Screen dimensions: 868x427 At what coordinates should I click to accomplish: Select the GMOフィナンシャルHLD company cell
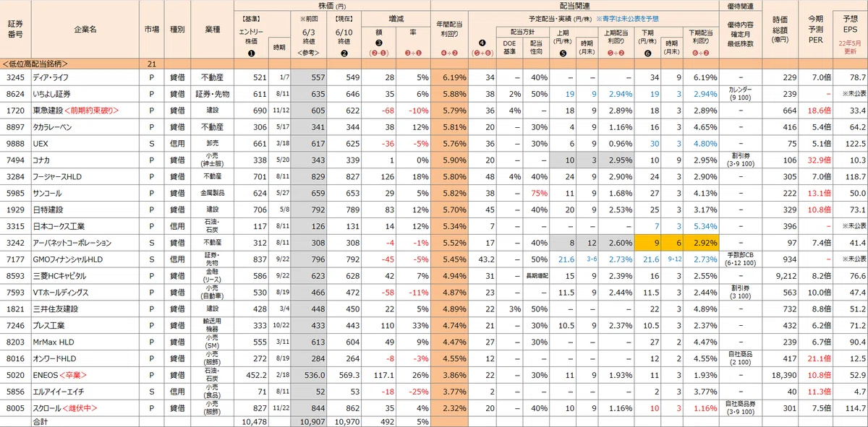[x=85, y=259]
